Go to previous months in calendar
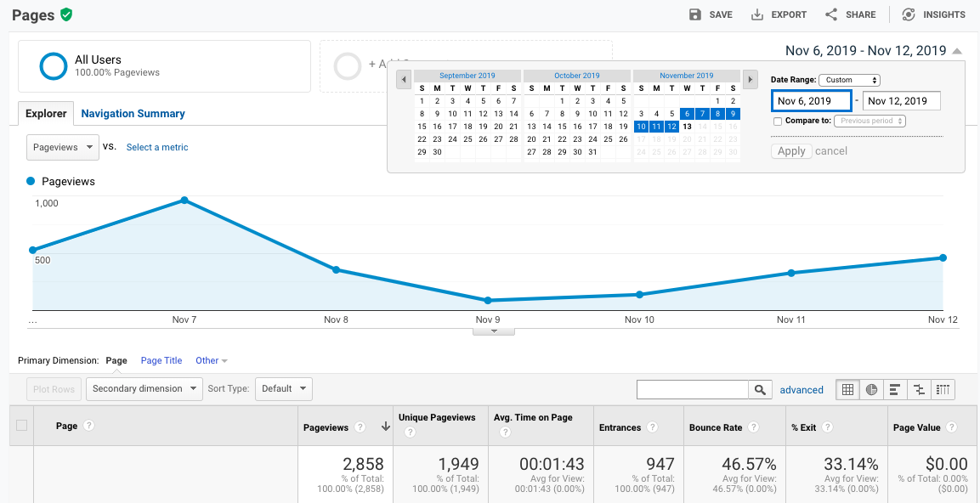Image resolution: width=980 pixels, height=503 pixels. click(x=404, y=80)
